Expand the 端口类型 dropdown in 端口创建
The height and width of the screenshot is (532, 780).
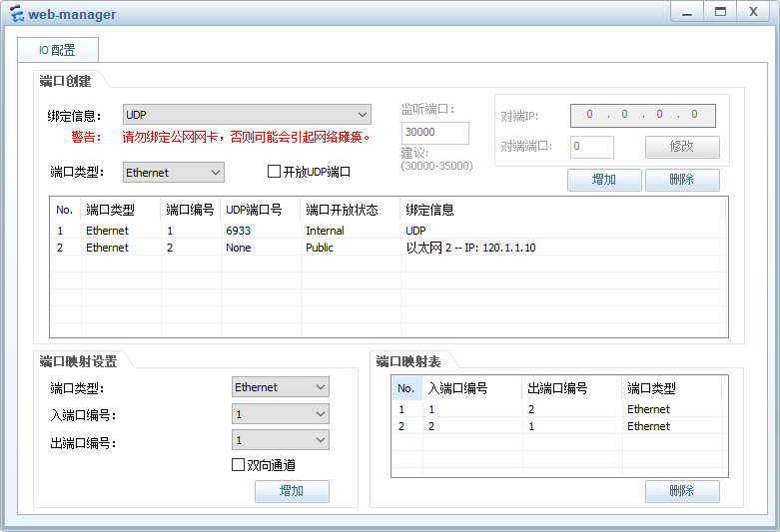click(x=173, y=172)
